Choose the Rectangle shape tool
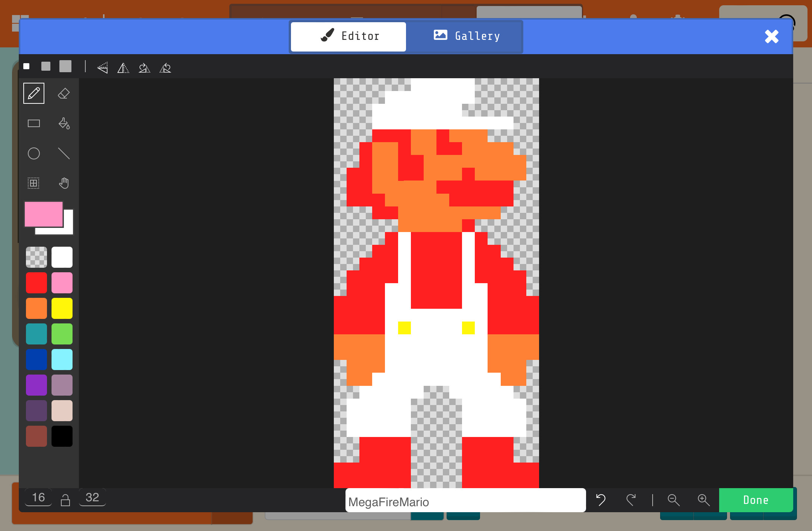This screenshot has width=812, height=531. coord(34,123)
